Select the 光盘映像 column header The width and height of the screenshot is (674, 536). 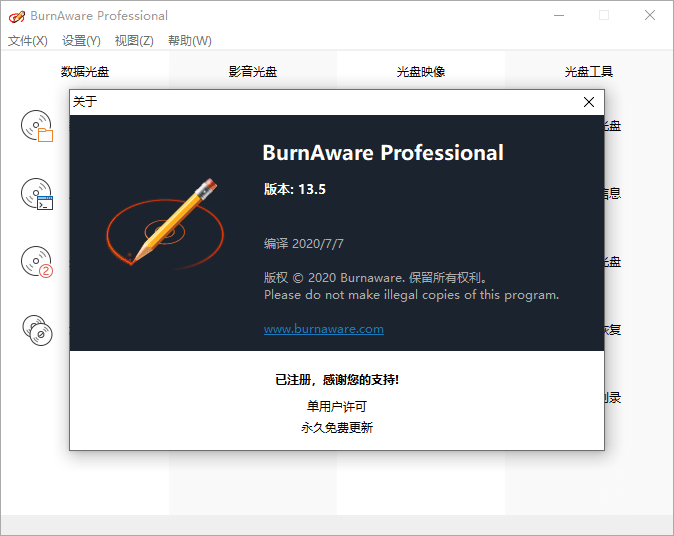[x=421, y=72]
